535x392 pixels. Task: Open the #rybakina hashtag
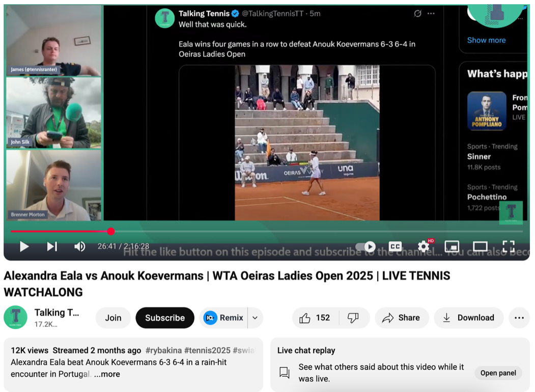163,350
